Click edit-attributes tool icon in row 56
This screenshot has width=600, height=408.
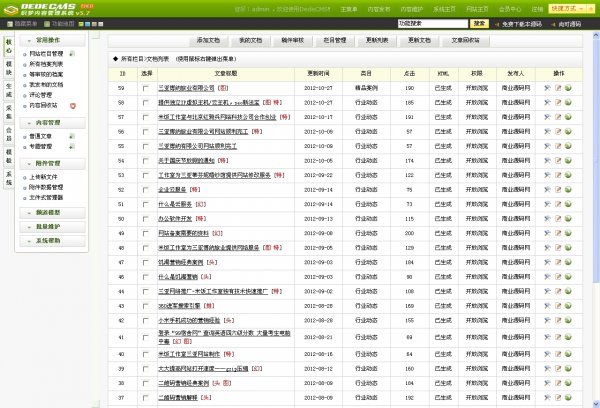click(x=547, y=132)
